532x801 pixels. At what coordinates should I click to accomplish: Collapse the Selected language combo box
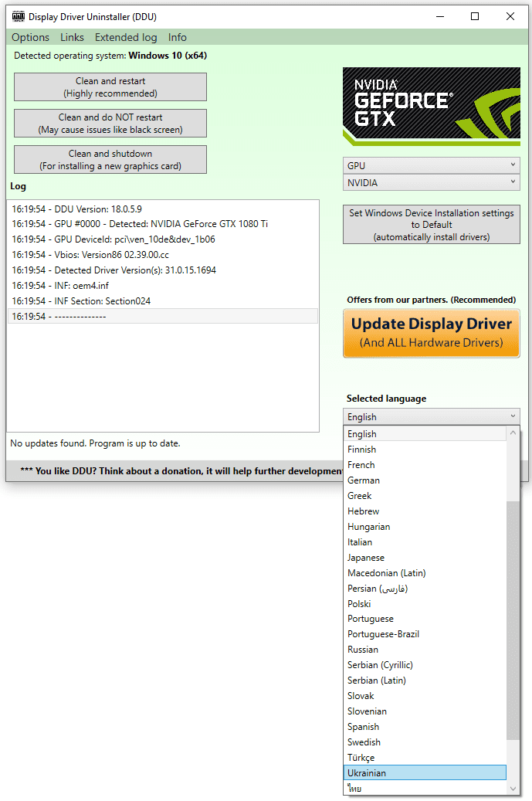coord(432,416)
